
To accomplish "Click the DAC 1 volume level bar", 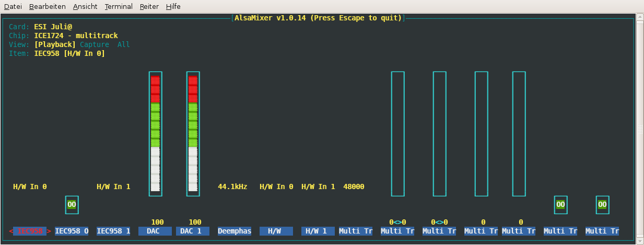I will pos(193,134).
